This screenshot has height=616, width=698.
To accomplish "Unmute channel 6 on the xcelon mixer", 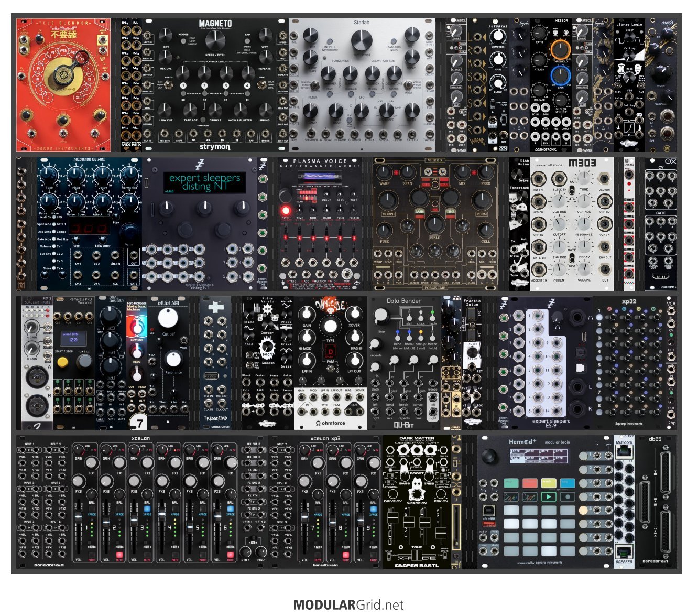I will coord(230,554).
